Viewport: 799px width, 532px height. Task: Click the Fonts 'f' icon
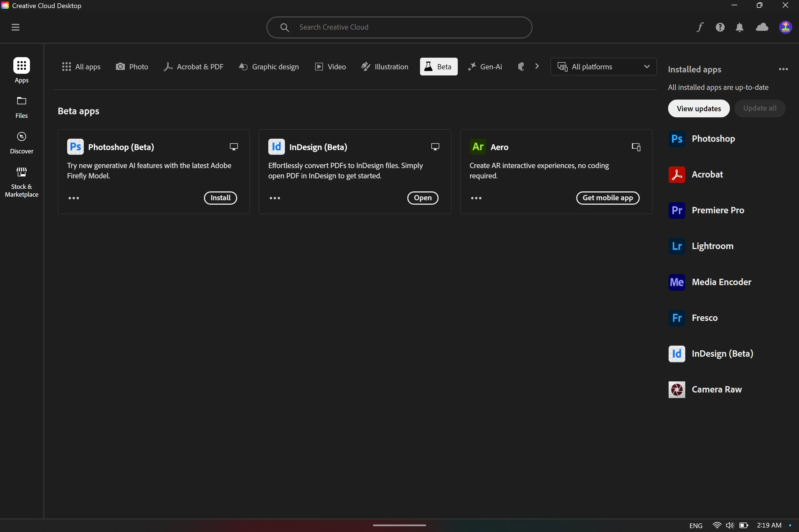pos(700,27)
